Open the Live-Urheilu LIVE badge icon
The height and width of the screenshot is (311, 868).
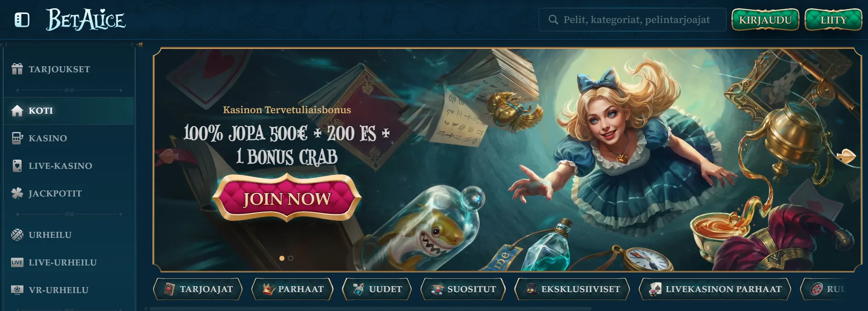point(17,262)
